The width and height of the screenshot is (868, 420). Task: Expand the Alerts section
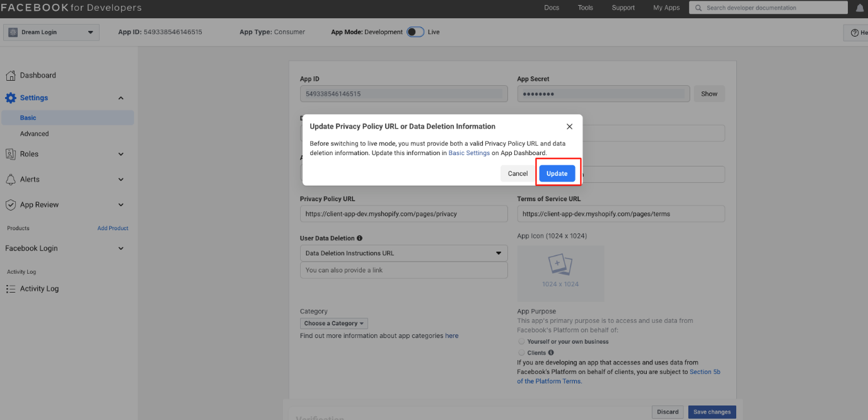click(x=121, y=180)
